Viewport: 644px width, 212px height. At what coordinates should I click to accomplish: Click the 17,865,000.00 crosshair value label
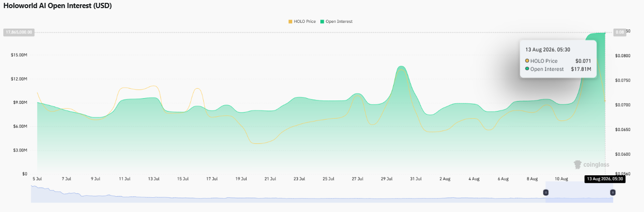pyautogui.click(x=19, y=32)
